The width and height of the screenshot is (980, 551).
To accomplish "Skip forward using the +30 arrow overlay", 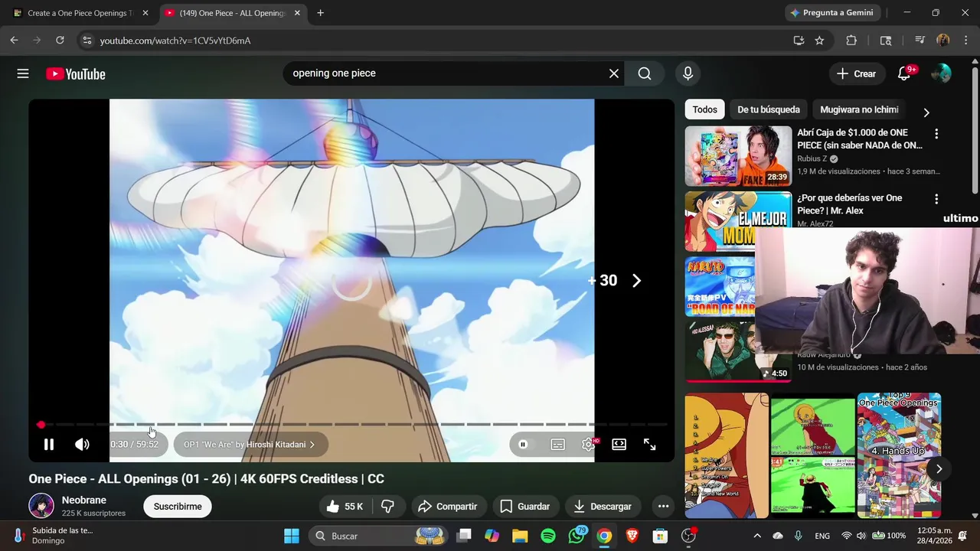I will [x=636, y=281].
